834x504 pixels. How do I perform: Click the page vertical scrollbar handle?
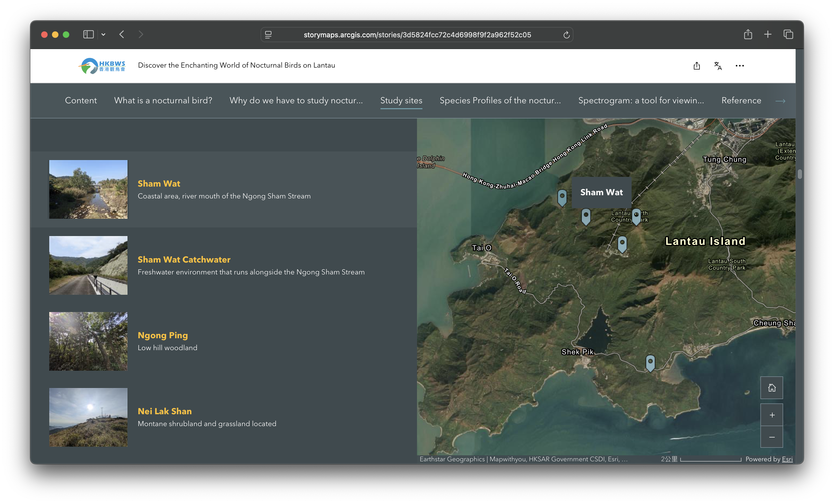(x=799, y=174)
